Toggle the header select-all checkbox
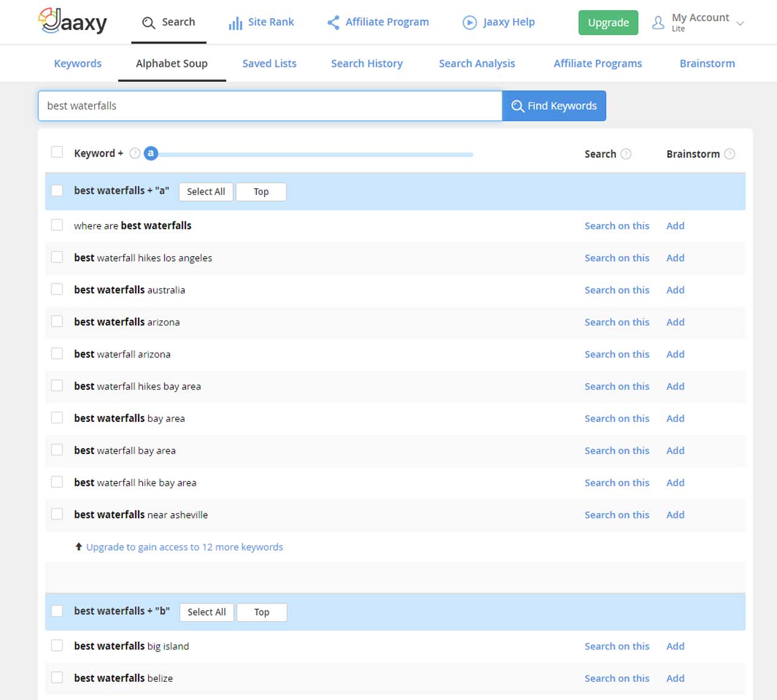Viewport: 777px width, 700px height. pos(57,152)
